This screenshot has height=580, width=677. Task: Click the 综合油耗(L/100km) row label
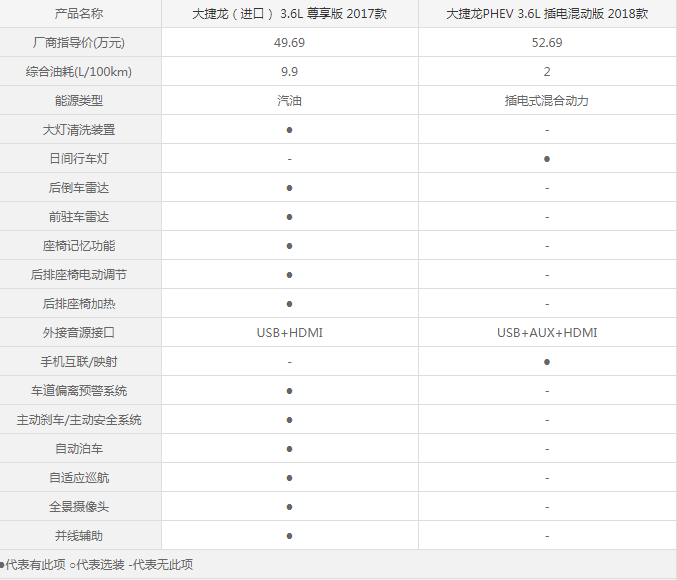[79, 72]
